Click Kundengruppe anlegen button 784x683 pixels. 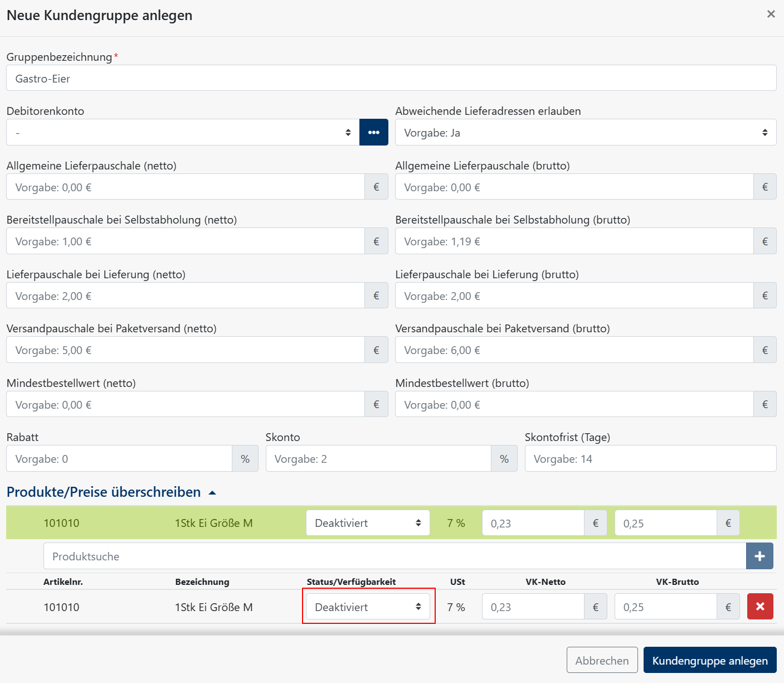click(710, 660)
